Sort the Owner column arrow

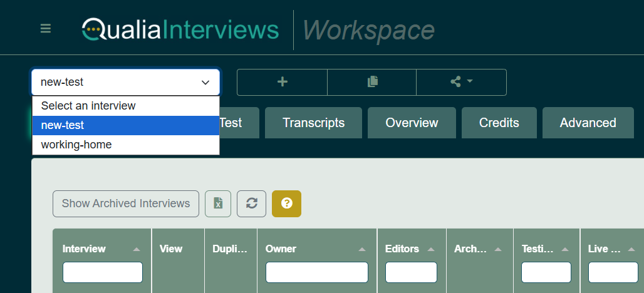362,249
